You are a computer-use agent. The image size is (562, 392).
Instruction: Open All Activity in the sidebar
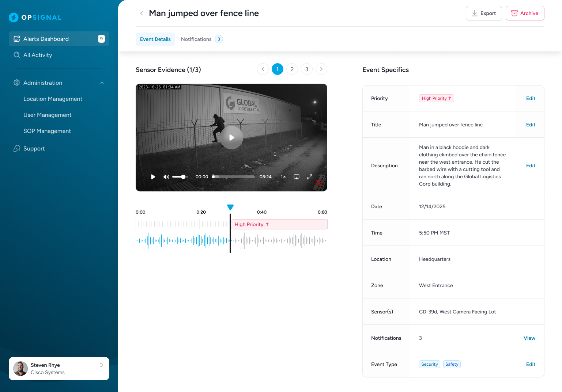point(38,55)
